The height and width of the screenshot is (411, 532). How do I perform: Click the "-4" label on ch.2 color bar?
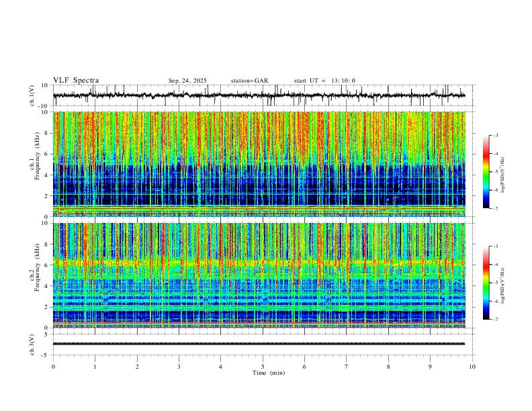click(495, 265)
